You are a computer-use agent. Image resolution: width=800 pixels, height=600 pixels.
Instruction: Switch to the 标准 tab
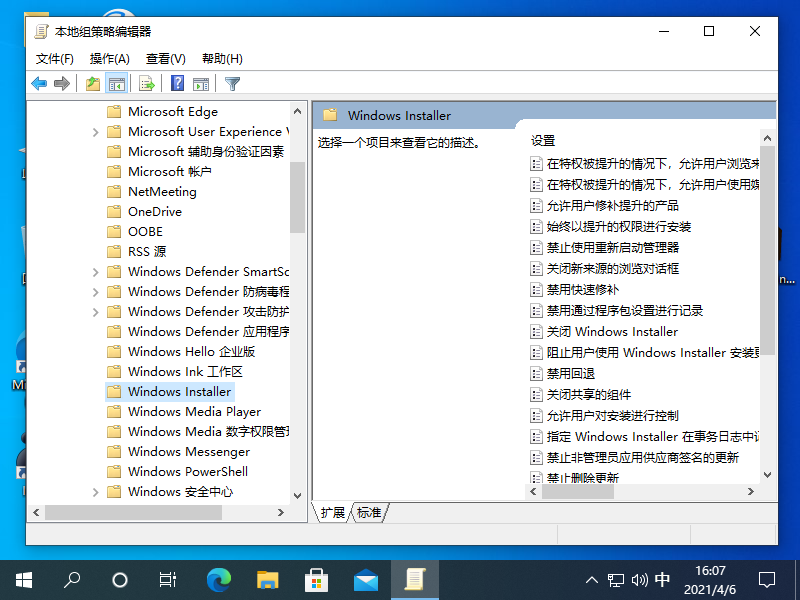(x=369, y=512)
